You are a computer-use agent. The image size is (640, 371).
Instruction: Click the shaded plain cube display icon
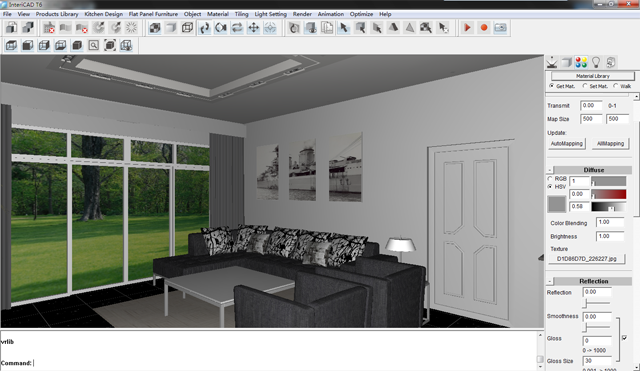(x=171, y=28)
